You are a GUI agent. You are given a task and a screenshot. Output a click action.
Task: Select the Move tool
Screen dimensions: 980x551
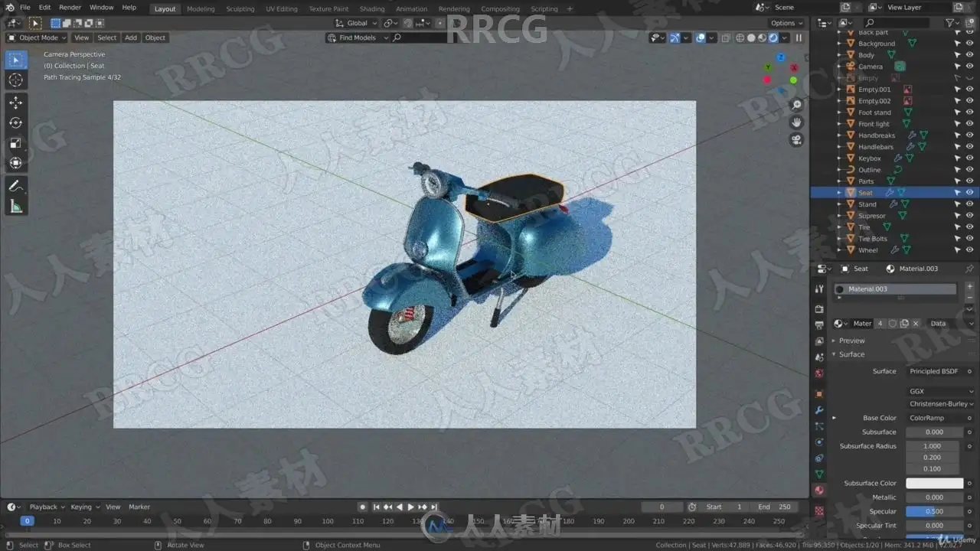coord(16,103)
